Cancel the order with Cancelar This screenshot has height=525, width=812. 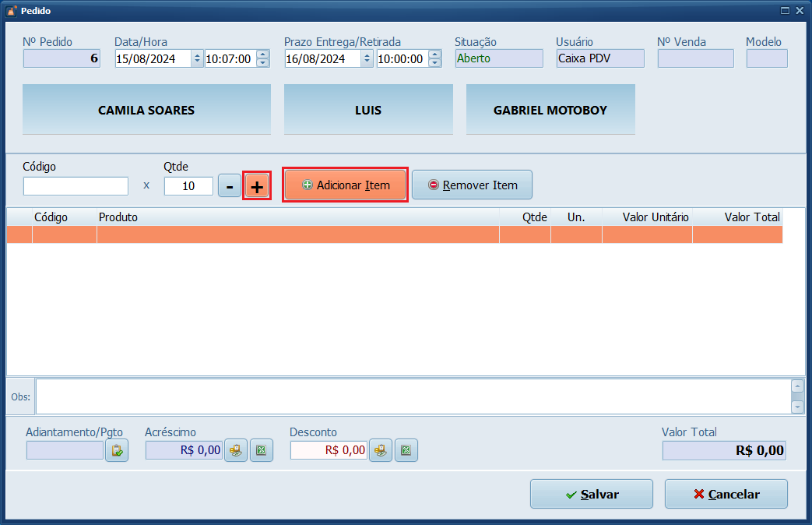coord(726,494)
